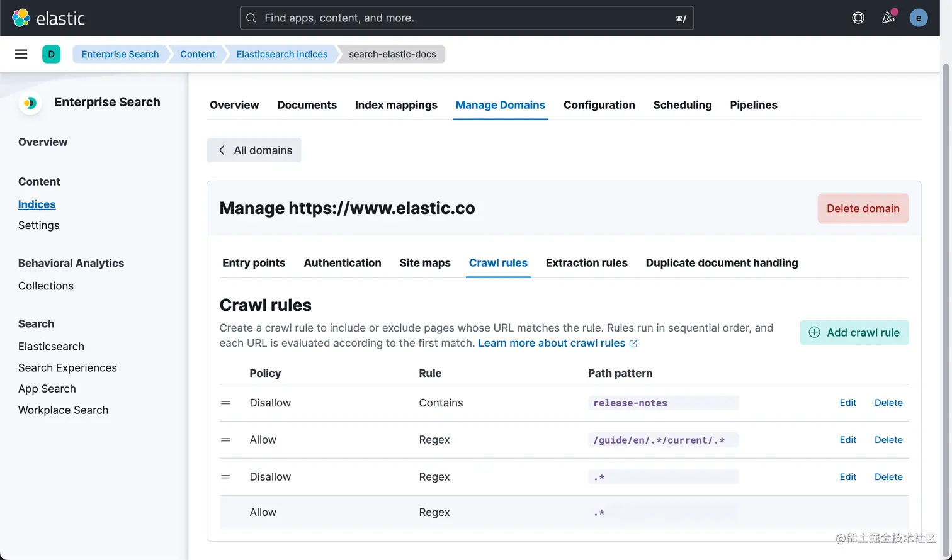Open the Duplicate document handling tab
Viewport: 952px width, 560px height.
tap(722, 263)
